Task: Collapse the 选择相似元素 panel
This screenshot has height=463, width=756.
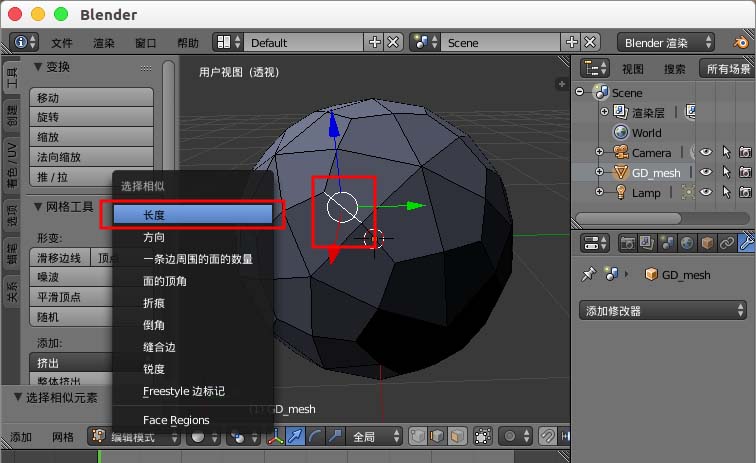Action: coord(18,397)
